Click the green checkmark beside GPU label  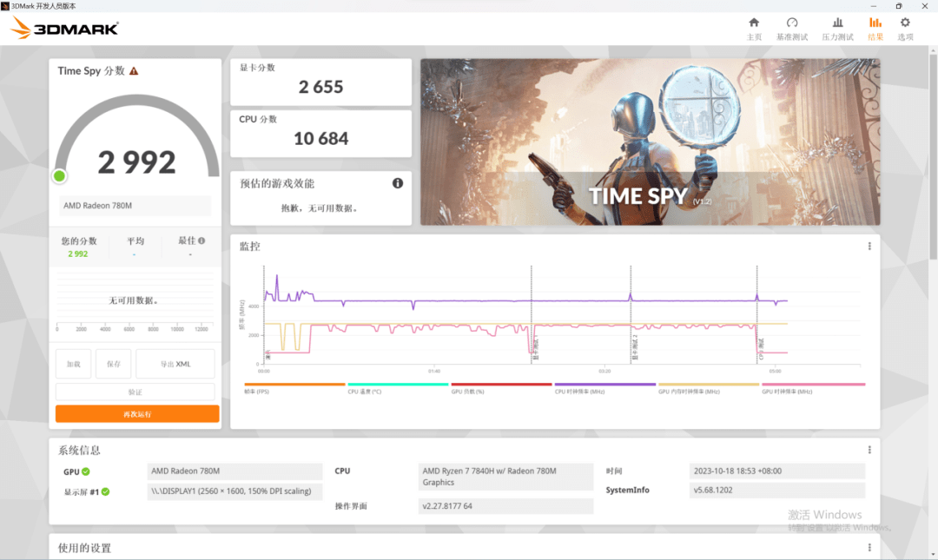tap(86, 471)
